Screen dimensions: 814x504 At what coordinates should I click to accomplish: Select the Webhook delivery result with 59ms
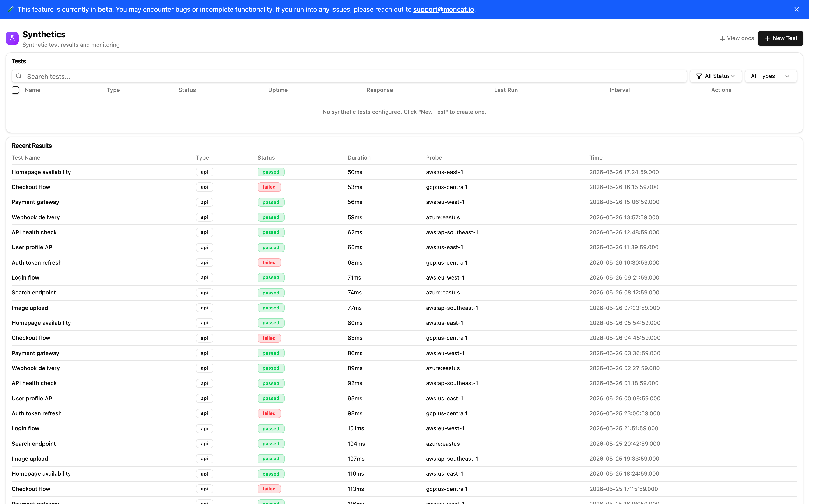[404, 217]
